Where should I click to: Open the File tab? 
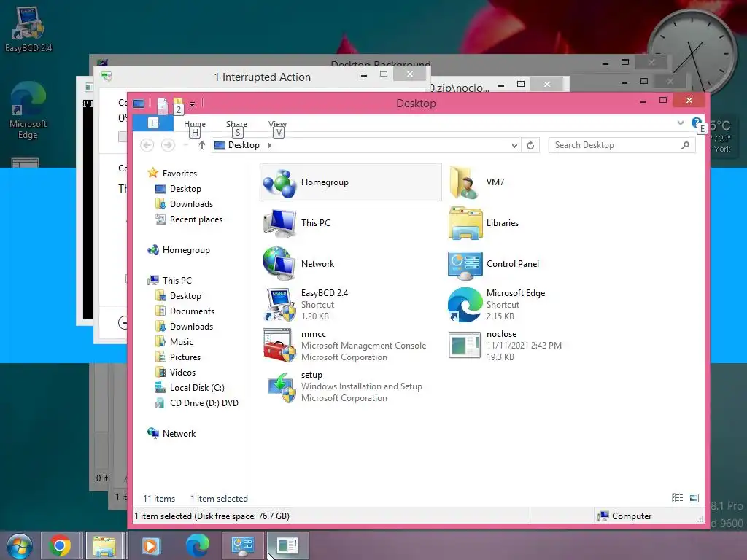pyautogui.click(x=153, y=122)
